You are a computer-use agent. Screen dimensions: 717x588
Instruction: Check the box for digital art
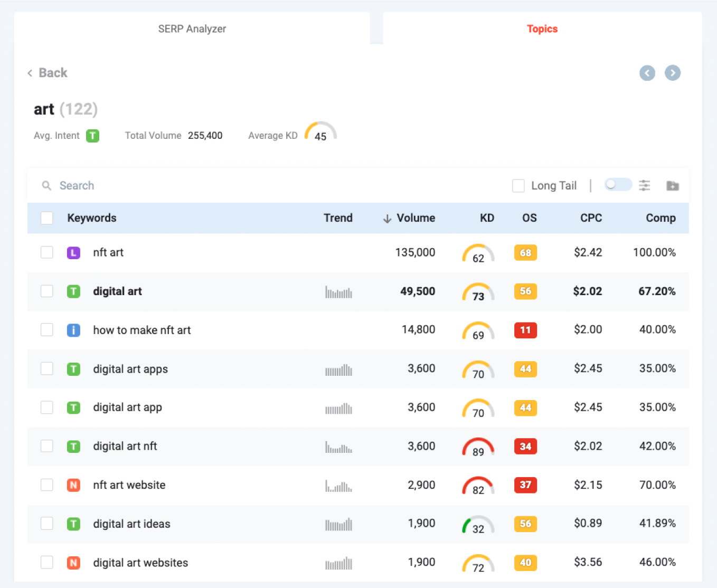click(47, 291)
